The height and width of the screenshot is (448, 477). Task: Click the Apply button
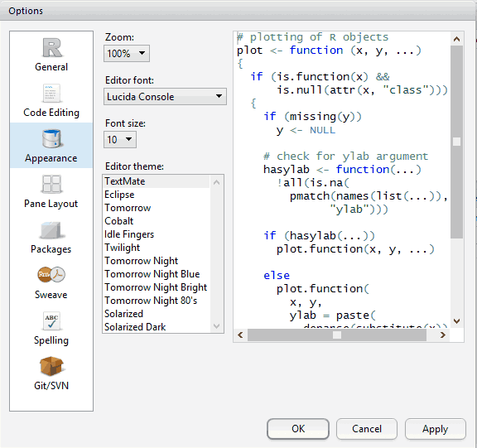[x=435, y=429]
